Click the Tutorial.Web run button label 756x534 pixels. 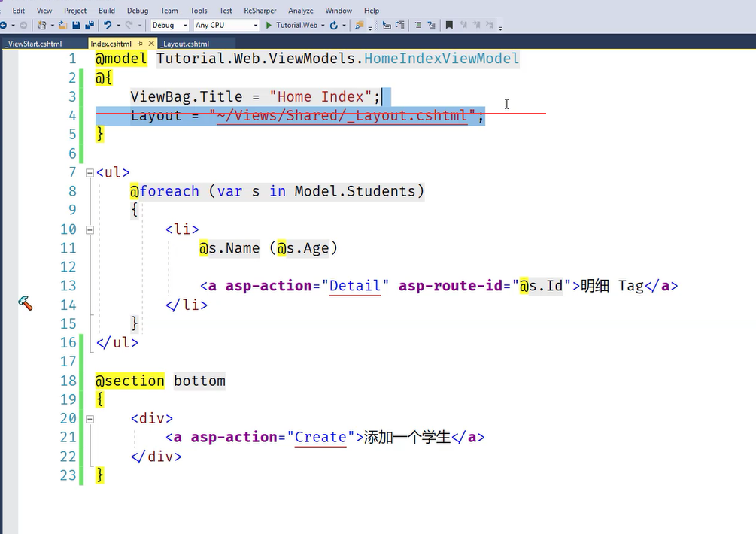coord(296,26)
